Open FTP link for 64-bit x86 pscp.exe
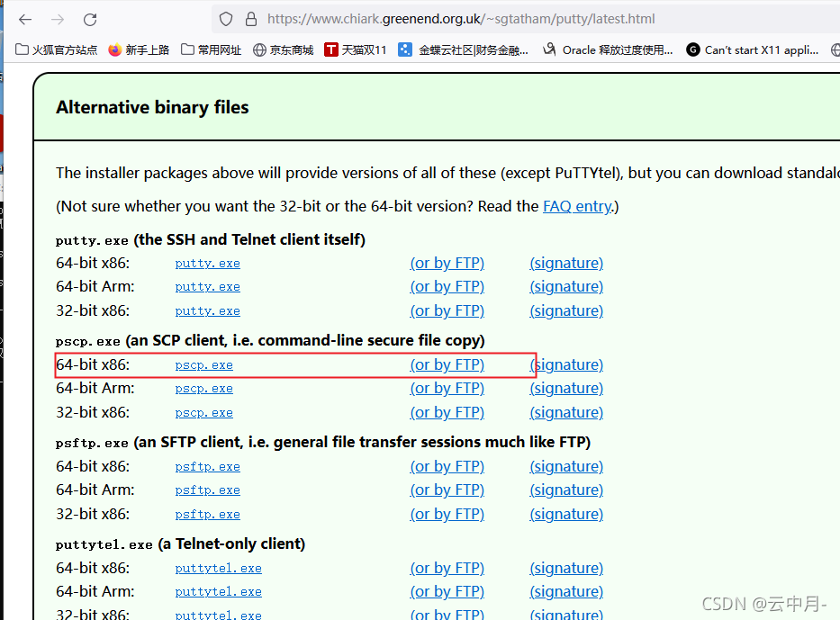Screen dimensions: 840x620 point(447,364)
